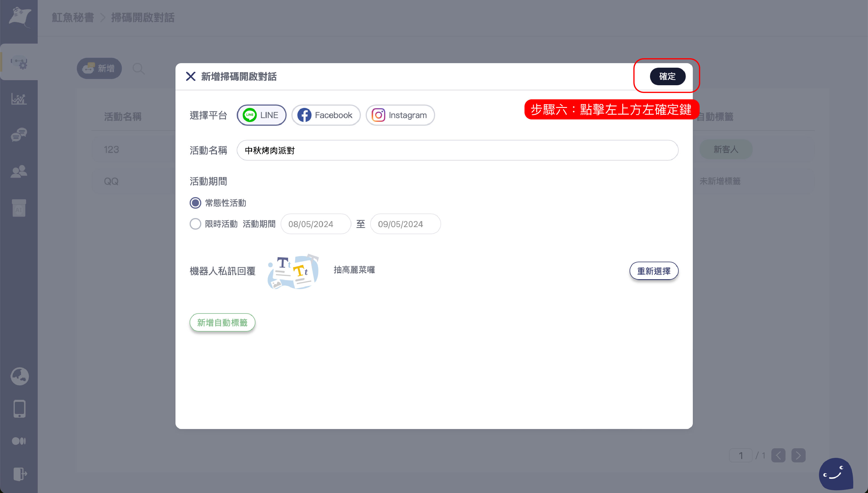Open the start date 08/05/2024 picker

click(315, 224)
